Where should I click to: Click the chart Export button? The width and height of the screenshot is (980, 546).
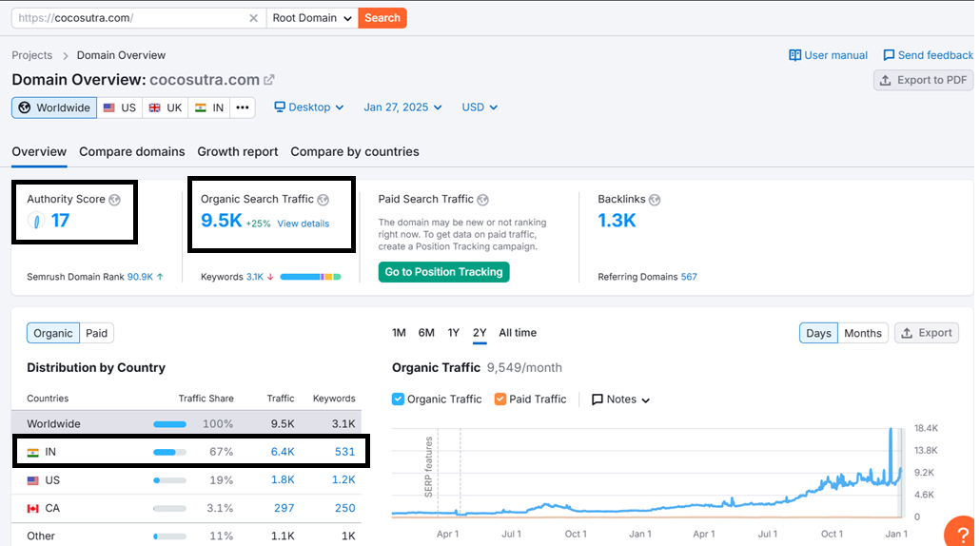(927, 333)
